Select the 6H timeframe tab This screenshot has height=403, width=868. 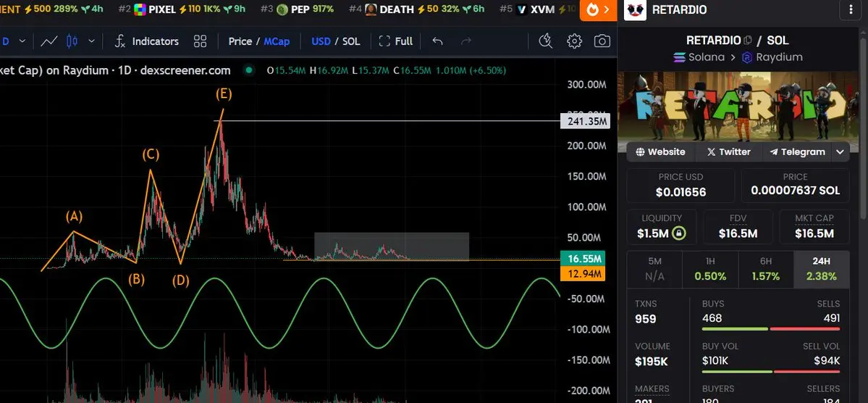coord(766,269)
